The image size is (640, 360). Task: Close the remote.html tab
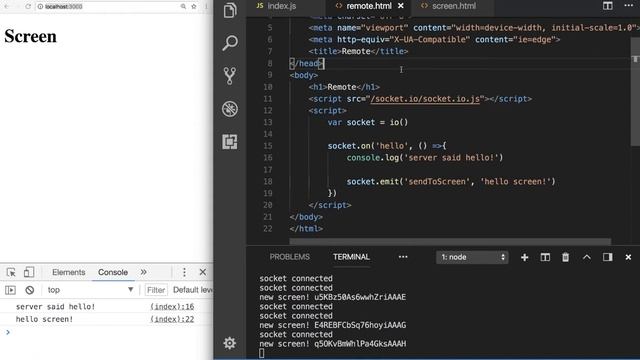[x=401, y=6]
